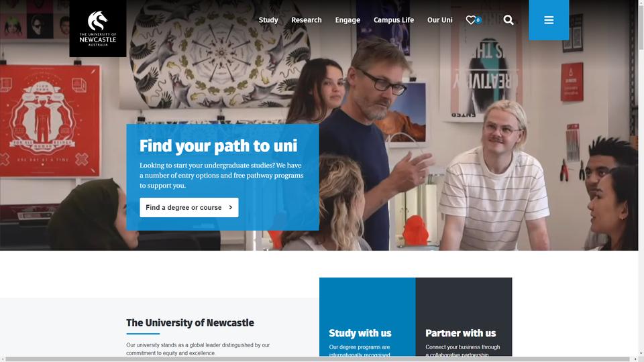644x362 pixels.
Task: Click the scroll down arrow on the scrollbar
Action: click(641, 353)
